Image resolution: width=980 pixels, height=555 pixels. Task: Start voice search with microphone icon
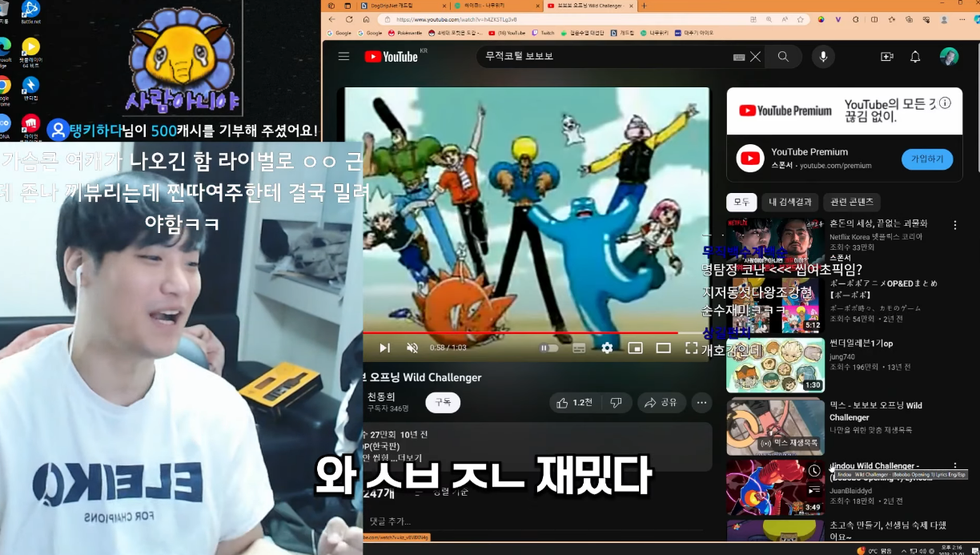click(822, 57)
